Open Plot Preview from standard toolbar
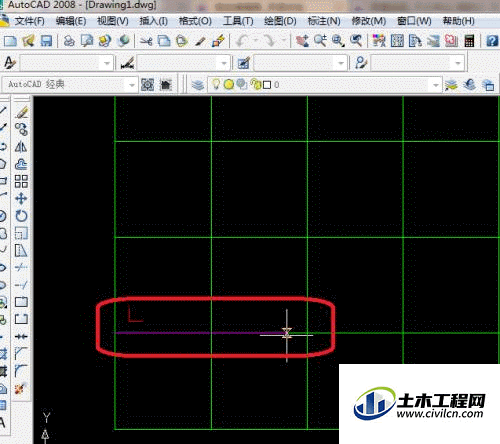 pyautogui.click(x=87, y=41)
